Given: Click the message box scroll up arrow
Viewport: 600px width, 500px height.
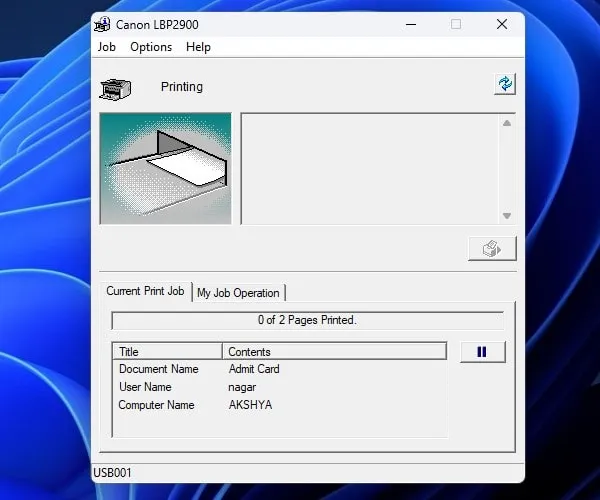Looking at the screenshot, I should 507,123.
